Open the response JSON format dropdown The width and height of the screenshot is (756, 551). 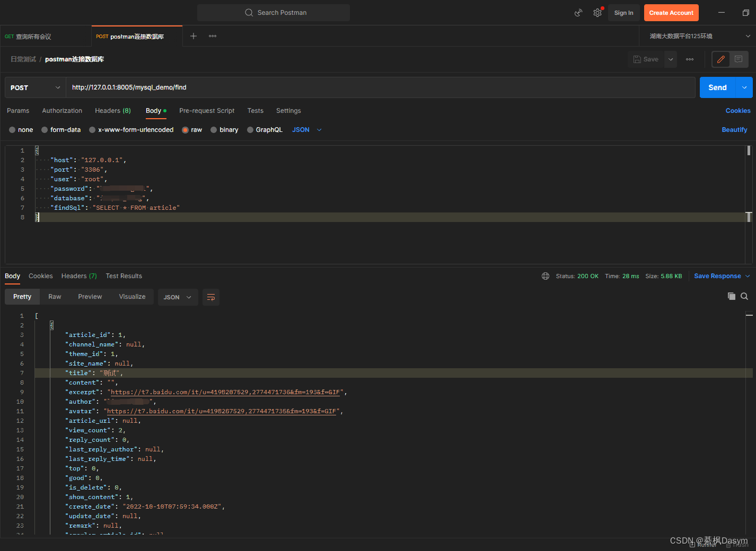[178, 297]
